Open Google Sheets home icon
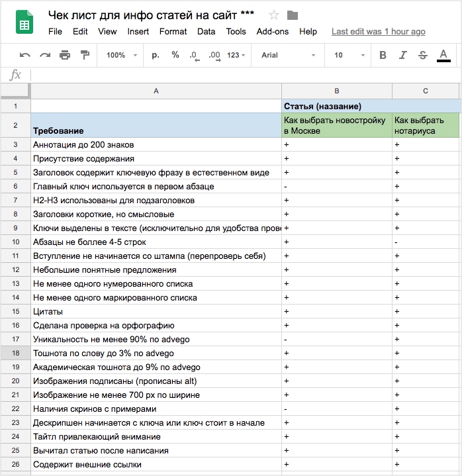462x476 pixels. point(25,23)
